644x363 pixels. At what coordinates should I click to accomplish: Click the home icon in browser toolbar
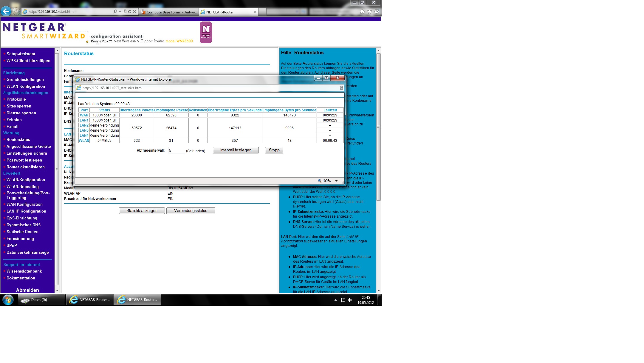[x=362, y=12]
